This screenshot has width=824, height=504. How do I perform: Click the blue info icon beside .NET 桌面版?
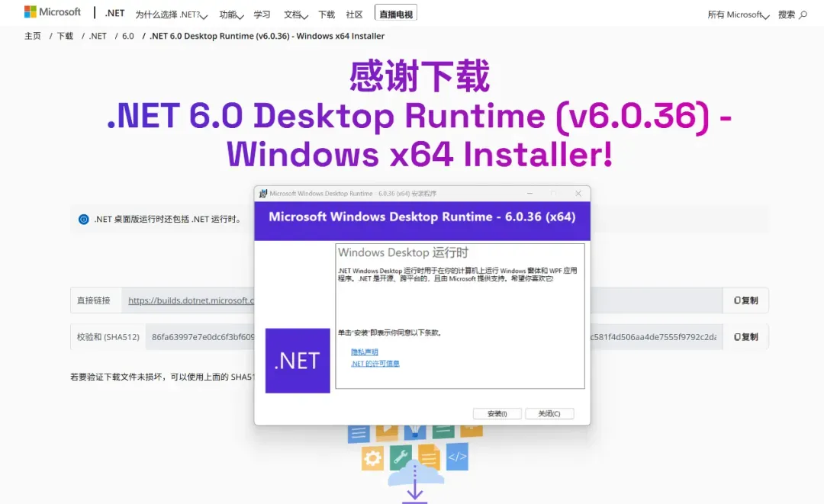pyautogui.click(x=84, y=220)
